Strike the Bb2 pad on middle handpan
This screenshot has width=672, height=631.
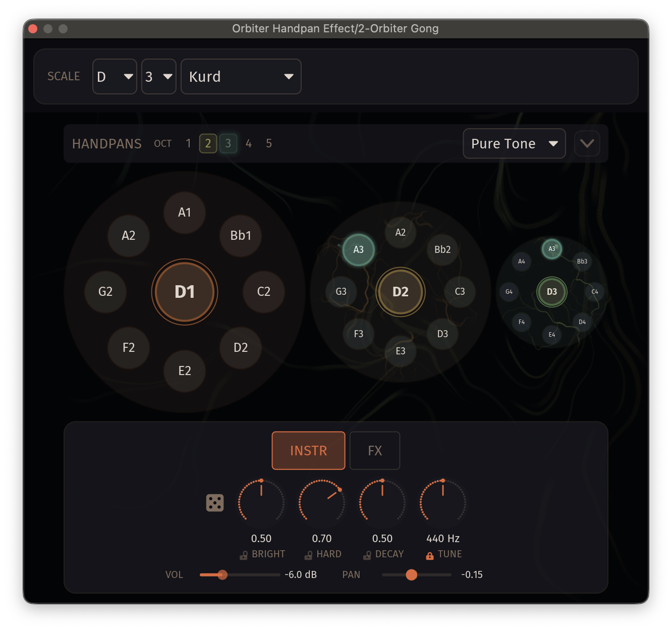tap(442, 250)
